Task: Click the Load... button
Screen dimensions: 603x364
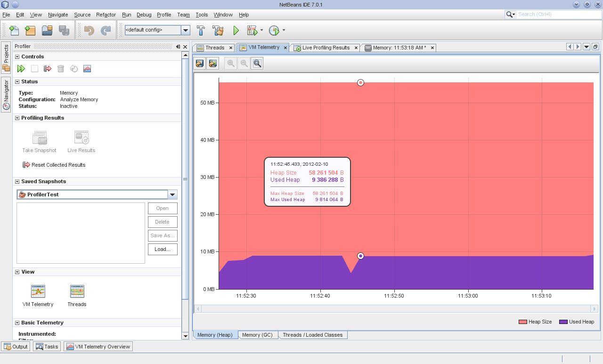Action: [x=163, y=249]
